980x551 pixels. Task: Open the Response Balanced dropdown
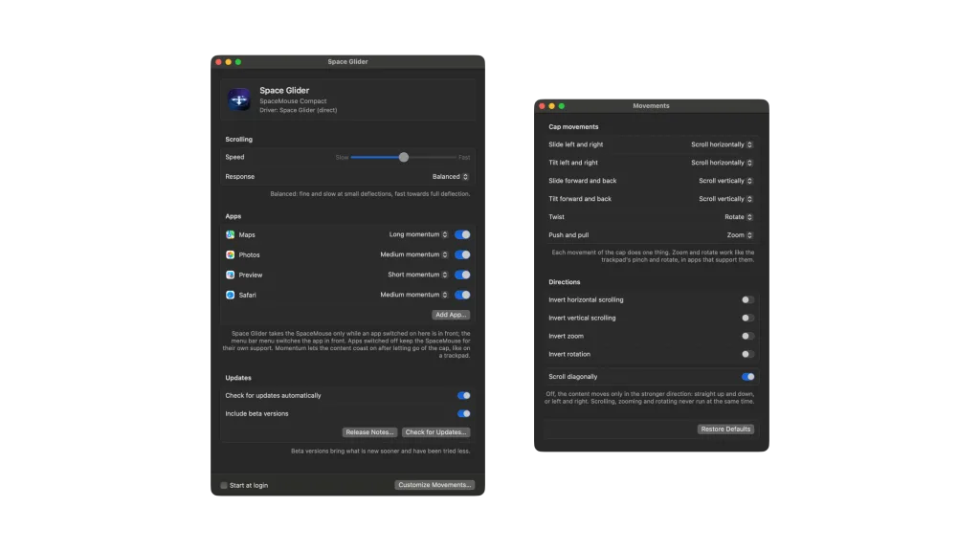(x=450, y=177)
